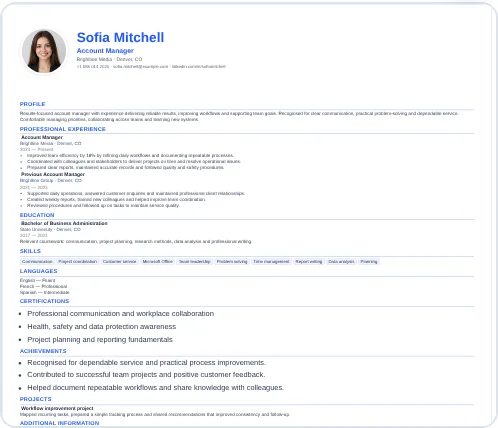498x428 pixels.
Task: Click 'Contributed to successful team projects' achievement
Action: coord(146,375)
